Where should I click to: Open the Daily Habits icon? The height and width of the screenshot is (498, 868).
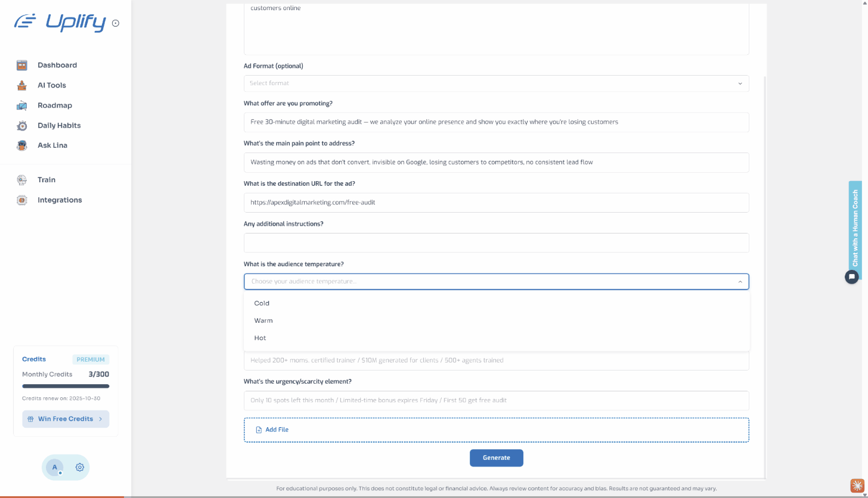coord(22,126)
